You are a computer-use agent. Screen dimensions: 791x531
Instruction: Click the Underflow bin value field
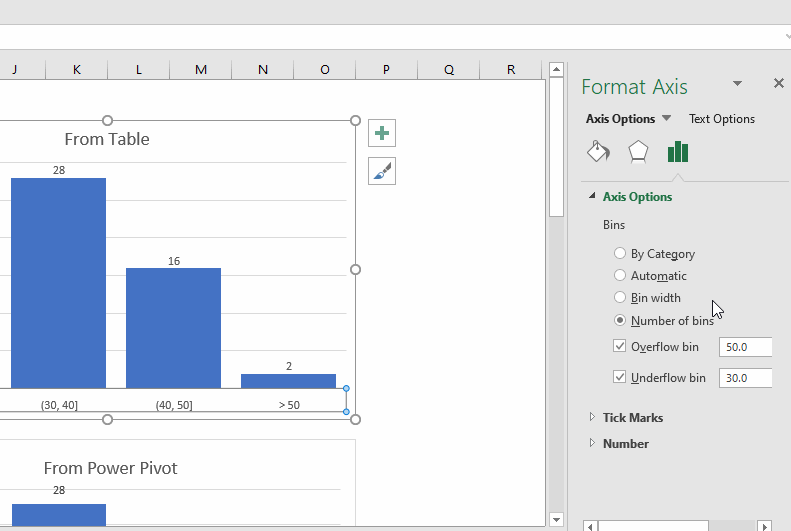click(x=746, y=378)
